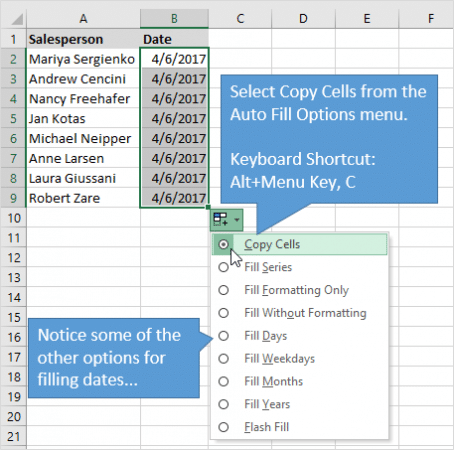Select the Mariya Sergienko cell

click(83, 59)
